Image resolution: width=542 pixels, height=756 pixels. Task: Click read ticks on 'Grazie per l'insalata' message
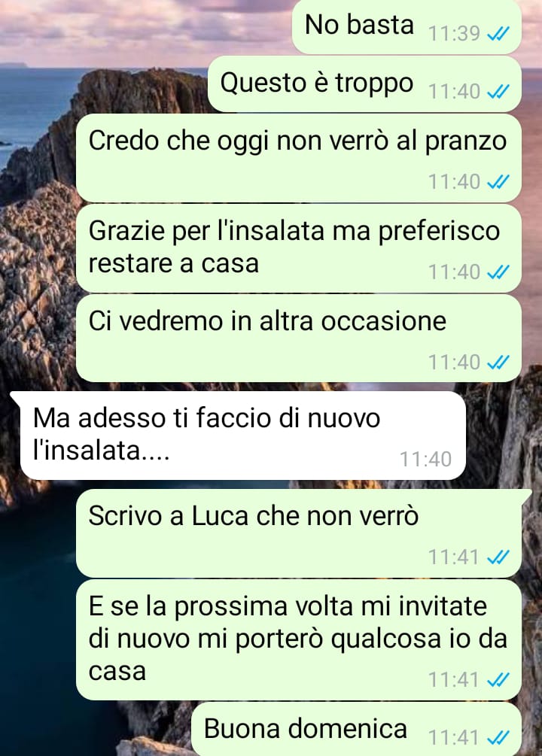point(498,272)
